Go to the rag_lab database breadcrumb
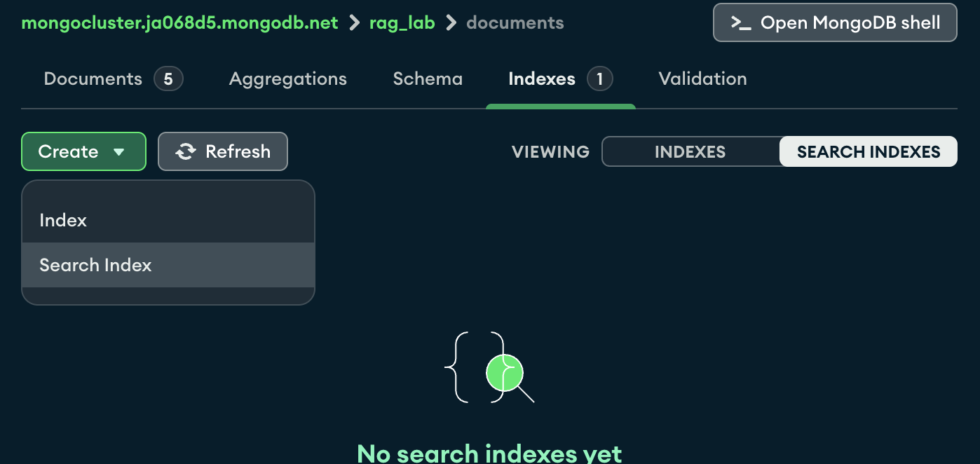 402,22
